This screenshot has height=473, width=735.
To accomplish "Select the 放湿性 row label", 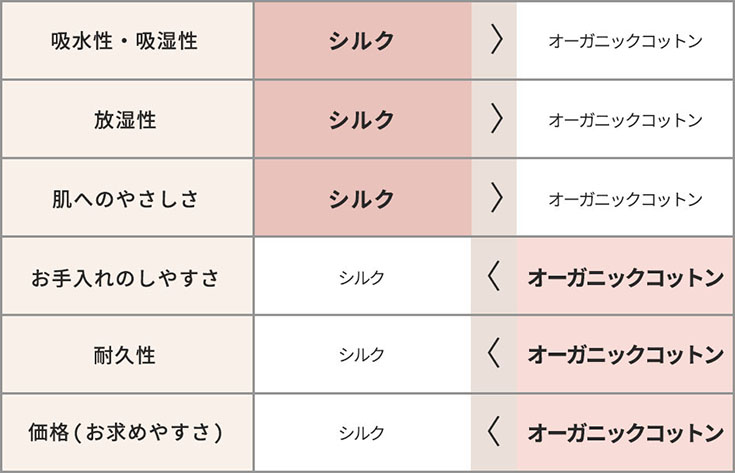I will pyautogui.click(x=124, y=120).
